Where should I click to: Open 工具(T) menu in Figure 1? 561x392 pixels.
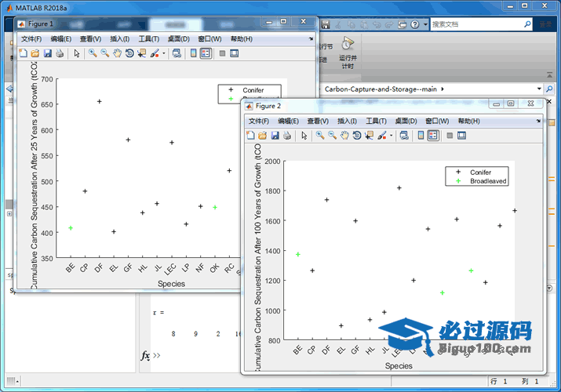coord(149,39)
